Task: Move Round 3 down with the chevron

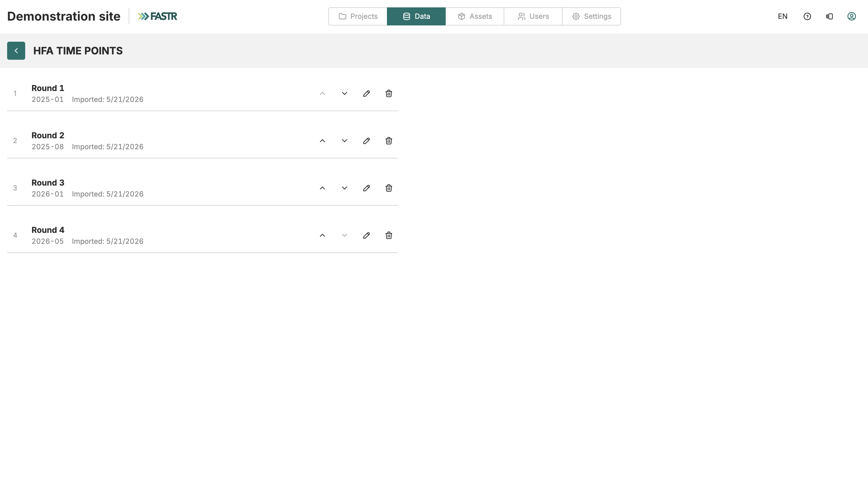Action: 344,188
